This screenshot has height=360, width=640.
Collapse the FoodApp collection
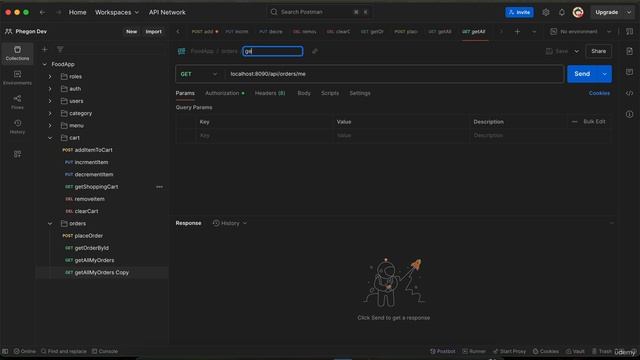point(44,64)
